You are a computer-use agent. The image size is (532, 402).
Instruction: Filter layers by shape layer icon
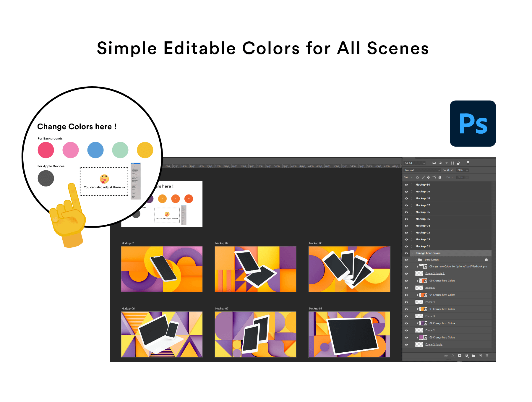(x=452, y=163)
